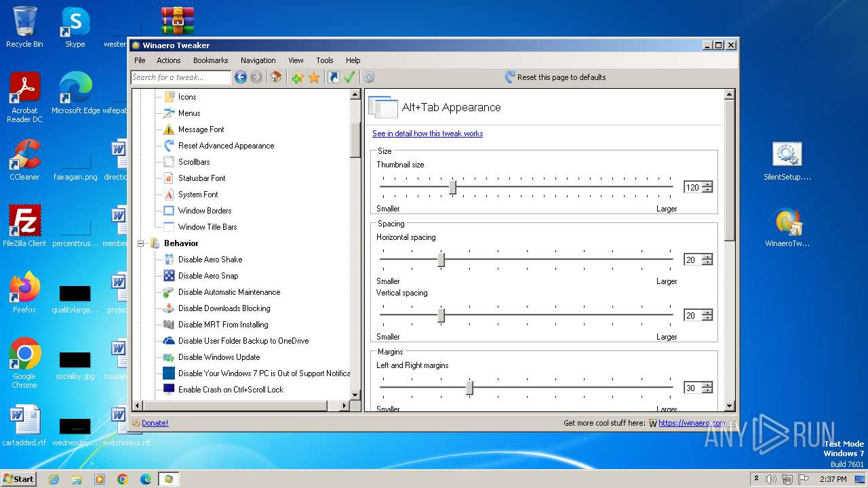Add this page to bookmarks (green plus star)
The image size is (868, 488).
pyautogui.click(x=297, y=77)
